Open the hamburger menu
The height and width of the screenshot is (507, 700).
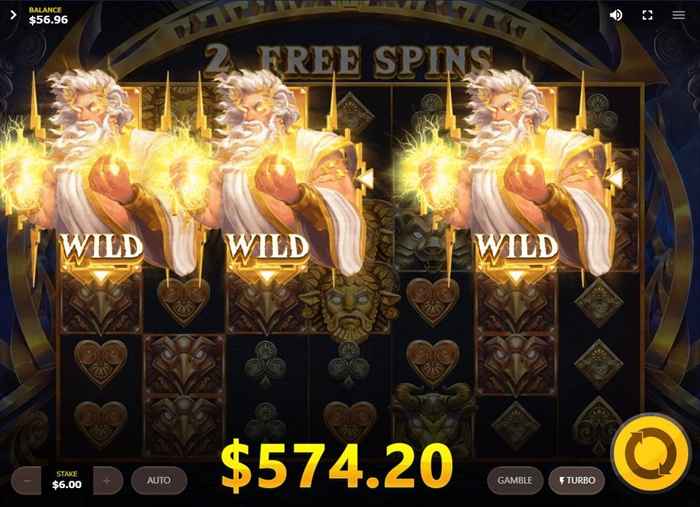[679, 15]
